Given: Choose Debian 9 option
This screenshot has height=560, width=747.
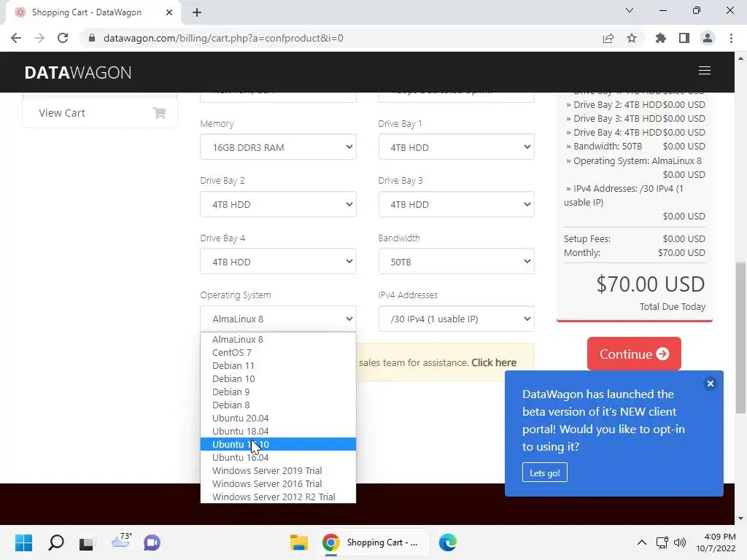Looking at the screenshot, I should (x=278, y=392).
